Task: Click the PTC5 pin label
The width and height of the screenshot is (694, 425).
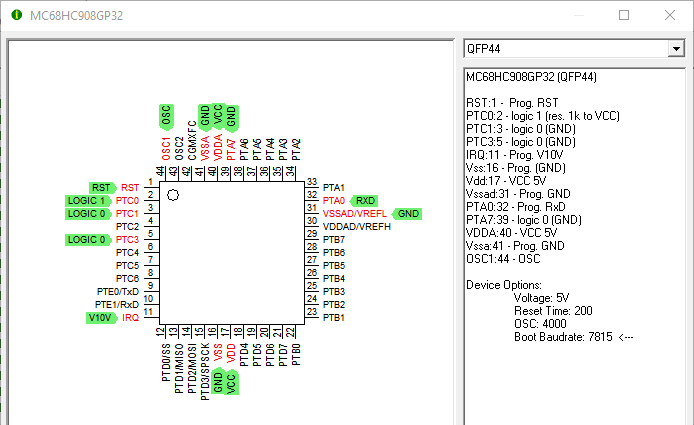Action: pos(127,266)
